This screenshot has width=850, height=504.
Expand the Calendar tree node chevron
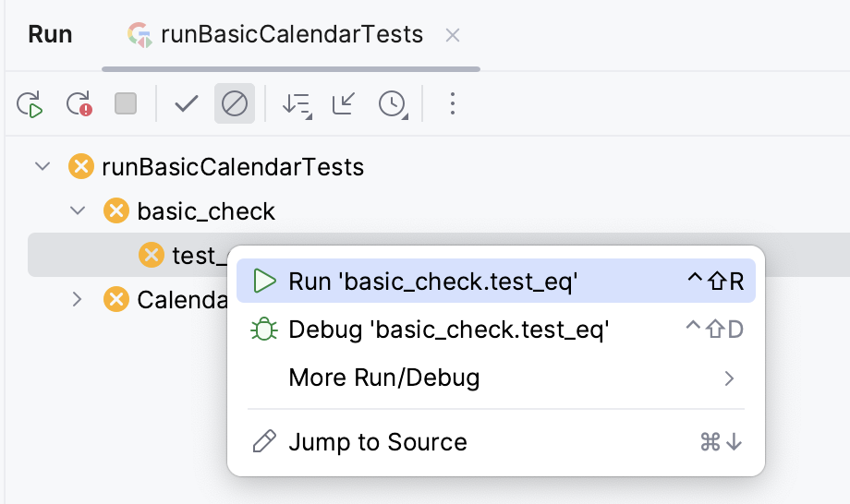78,299
